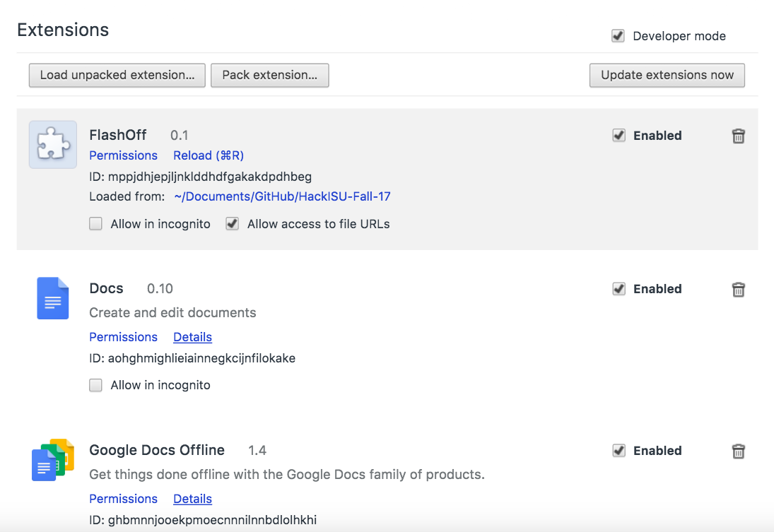Click the FlashOff puzzle piece icon
Screen dimensions: 774x532
(53, 145)
